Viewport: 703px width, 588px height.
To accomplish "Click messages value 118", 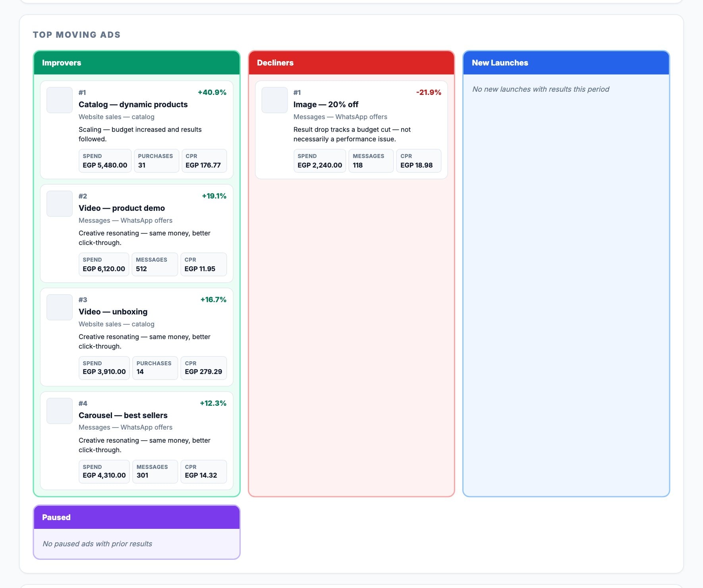I will point(358,165).
